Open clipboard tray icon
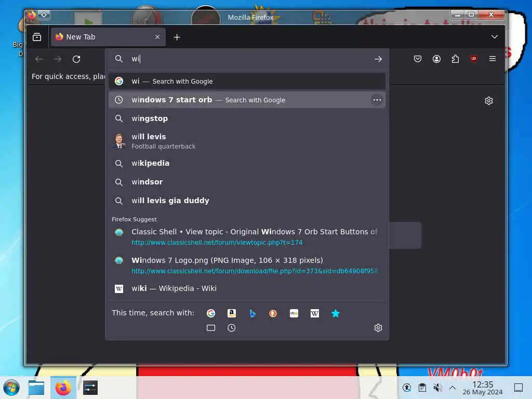The width and height of the screenshot is (532, 399). [422, 388]
